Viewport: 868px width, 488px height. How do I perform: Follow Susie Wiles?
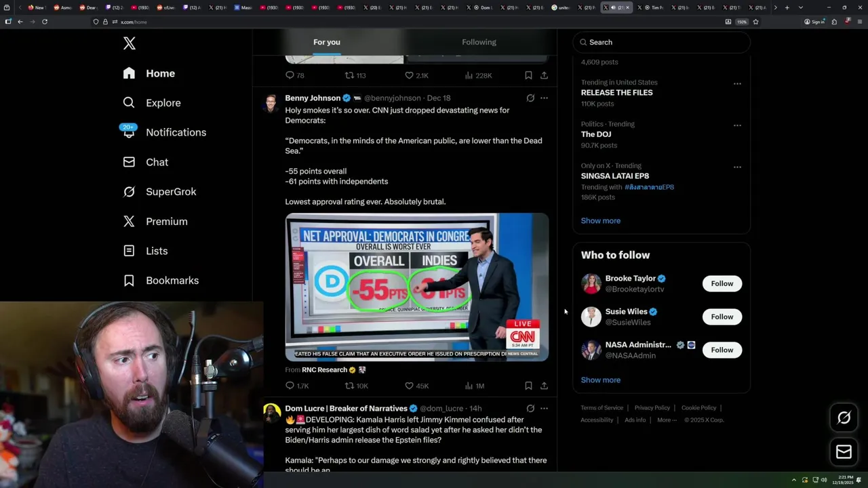(x=722, y=317)
